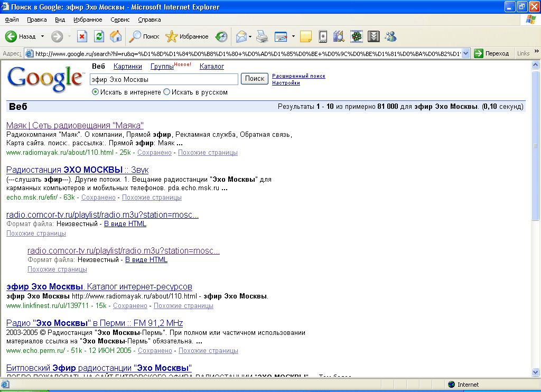Expand the Mail button dropdown arrow
The image size is (541, 392).
pos(250,36)
